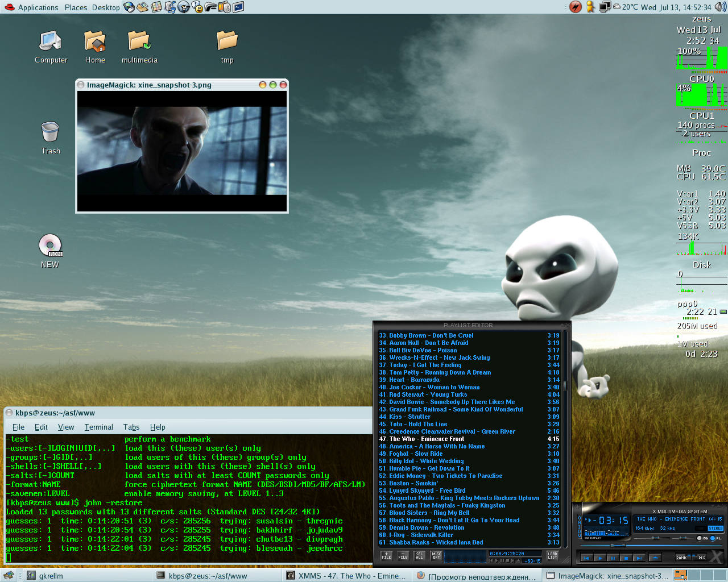
Task: Stop playback in XMMS main window
Action: point(626,558)
